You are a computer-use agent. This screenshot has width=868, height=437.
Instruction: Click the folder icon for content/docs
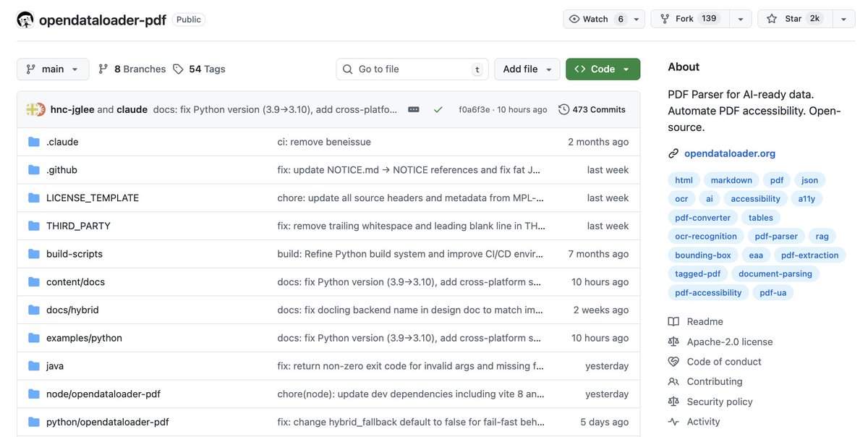click(x=33, y=281)
